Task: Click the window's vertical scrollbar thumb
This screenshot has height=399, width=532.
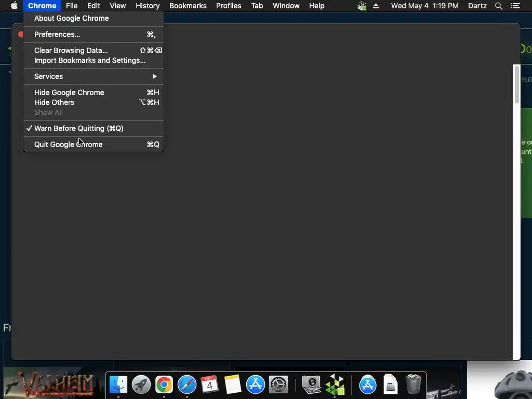Action: (517, 84)
